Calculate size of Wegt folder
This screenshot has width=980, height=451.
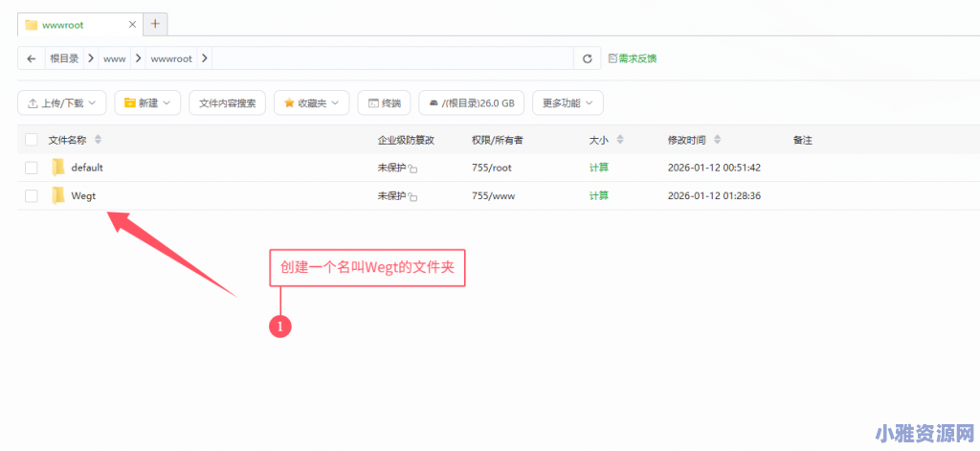tap(599, 195)
